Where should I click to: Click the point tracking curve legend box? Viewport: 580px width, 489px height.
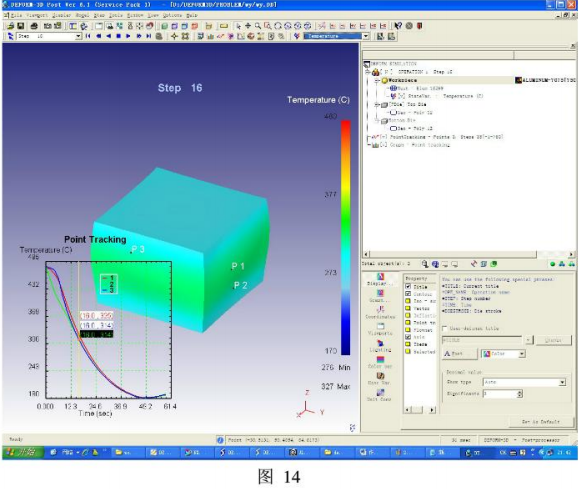click(x=109, y=284)
